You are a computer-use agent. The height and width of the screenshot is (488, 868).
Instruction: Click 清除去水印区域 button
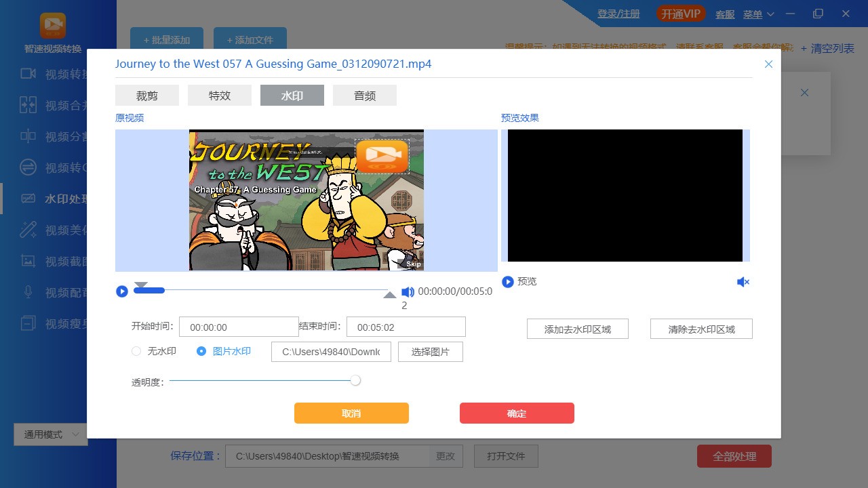(x=701, y=329)
